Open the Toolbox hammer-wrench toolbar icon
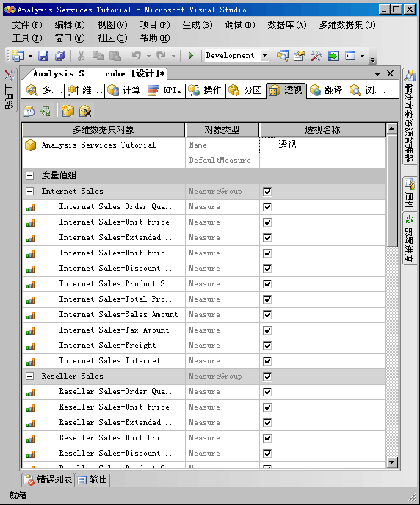This screenshot has width=420, height=505. pos(316,56)
